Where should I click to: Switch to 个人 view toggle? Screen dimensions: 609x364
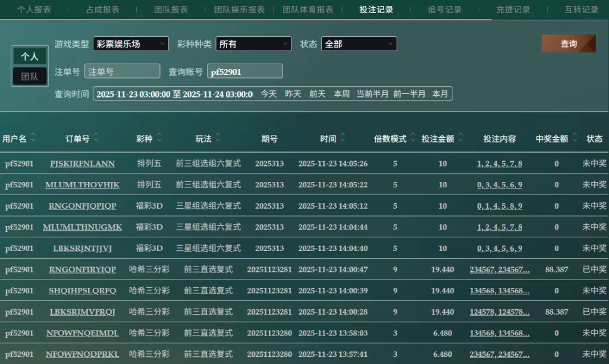click(30, 57)
